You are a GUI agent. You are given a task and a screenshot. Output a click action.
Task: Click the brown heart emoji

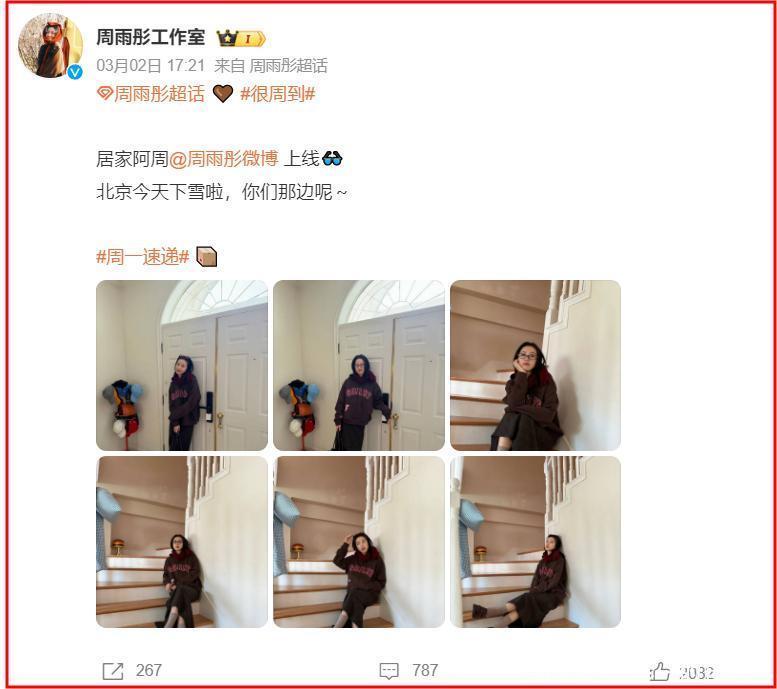(x=222, y=93)
